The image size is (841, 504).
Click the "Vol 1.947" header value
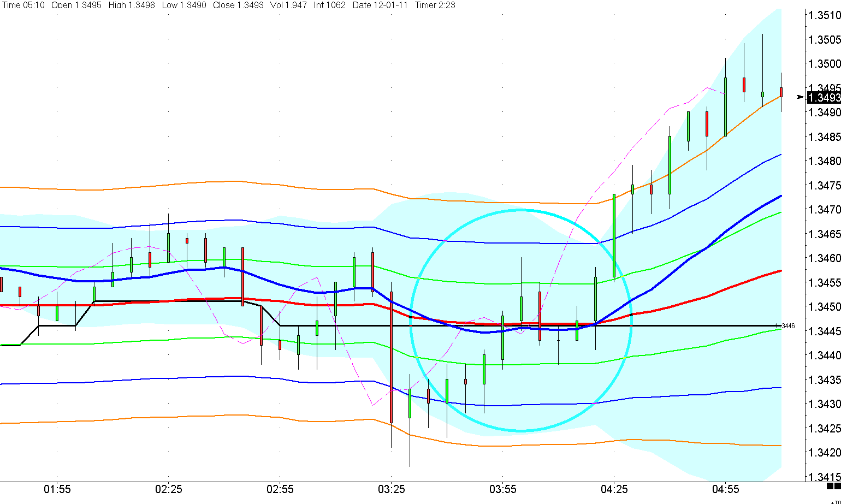pos(288,5)
